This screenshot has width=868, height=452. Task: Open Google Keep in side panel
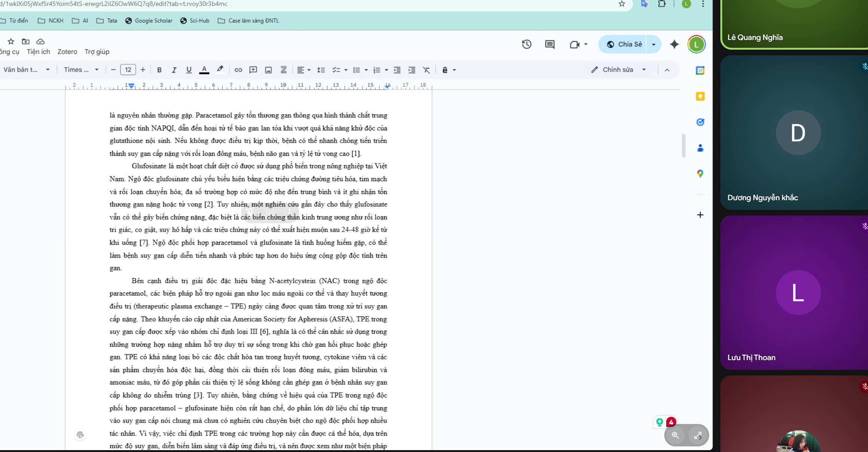(700, 96)
